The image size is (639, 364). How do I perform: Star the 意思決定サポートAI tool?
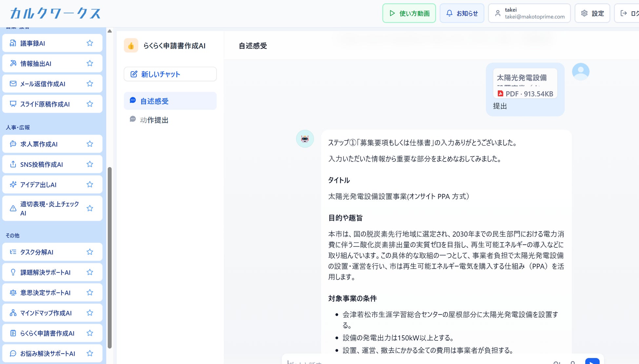click(x=90, y=292)
